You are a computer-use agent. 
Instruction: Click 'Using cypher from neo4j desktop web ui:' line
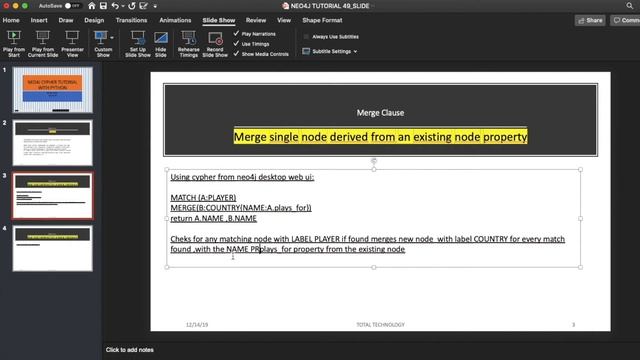242,177
